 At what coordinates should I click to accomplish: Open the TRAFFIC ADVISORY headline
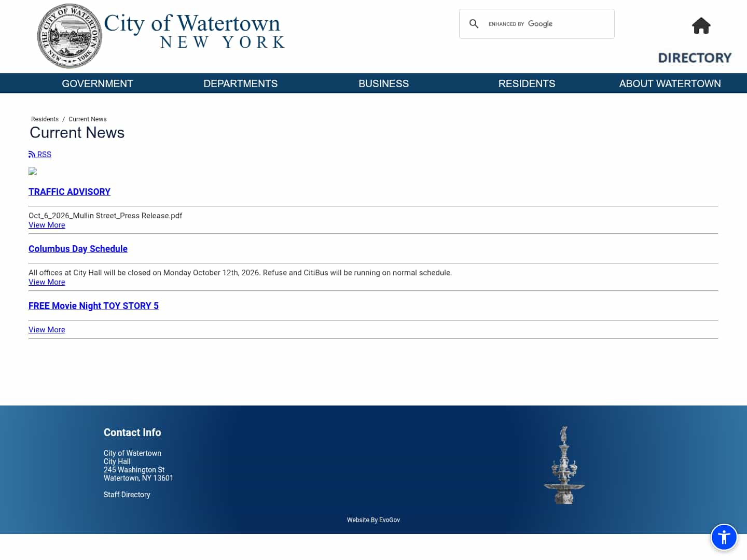coord(70,192)
